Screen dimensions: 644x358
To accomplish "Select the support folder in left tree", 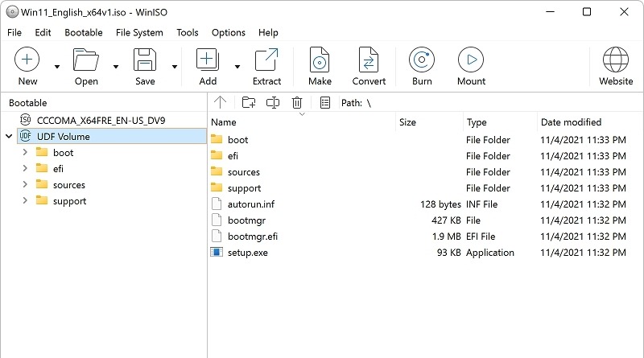I will [69, 201].
